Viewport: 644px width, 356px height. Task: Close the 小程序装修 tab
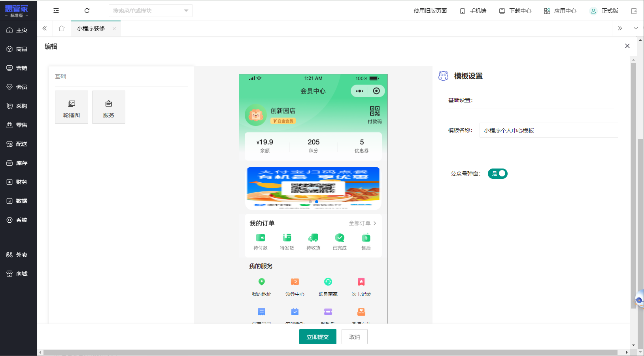pos(114,28)
